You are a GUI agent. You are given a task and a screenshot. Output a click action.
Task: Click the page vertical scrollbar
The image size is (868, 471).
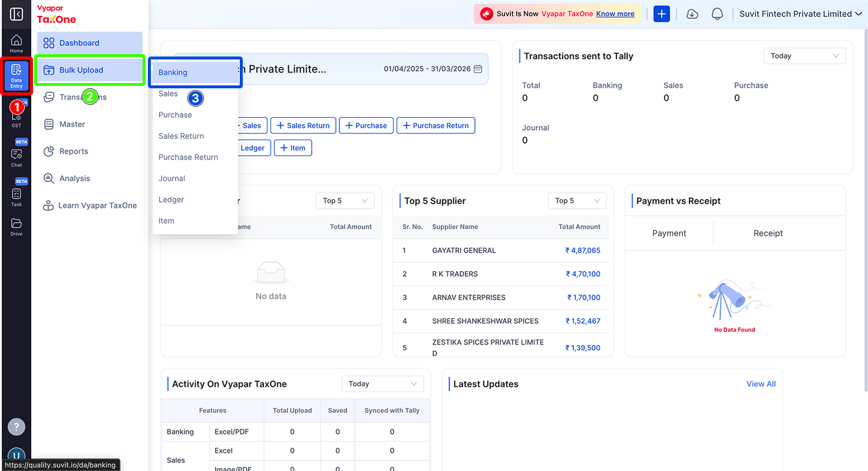click(x=865, y=209)
